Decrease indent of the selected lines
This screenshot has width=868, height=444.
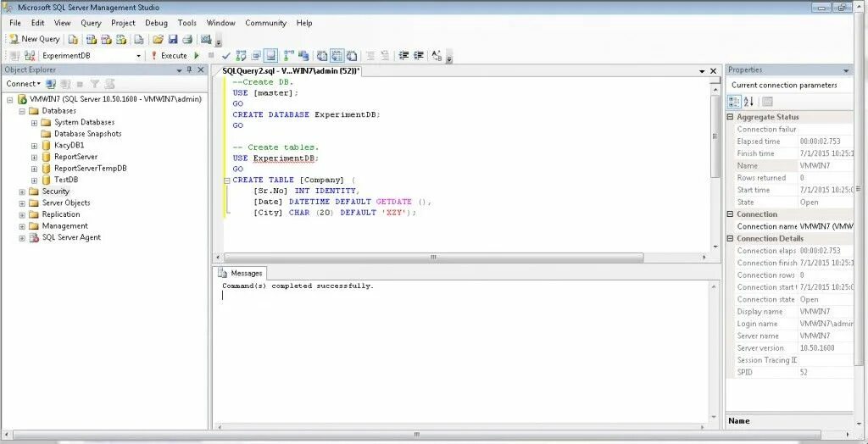(404, 55)
